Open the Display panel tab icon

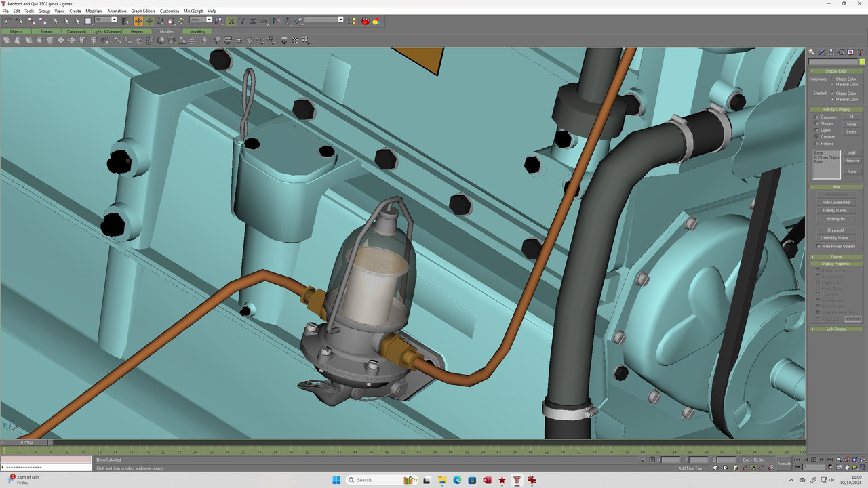(x=851, y=52)
